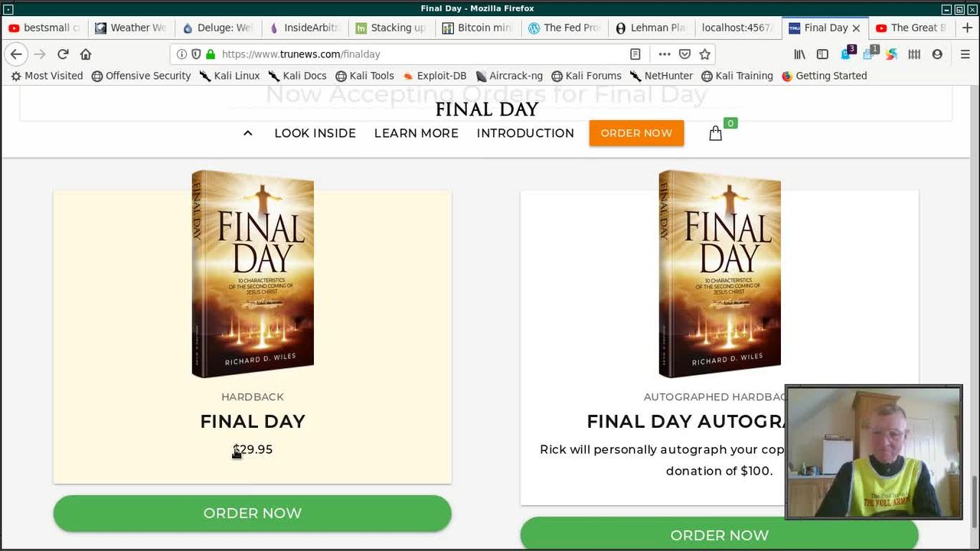Viewport: 980px width, 551px height.
Task: Open page actions three-dot menu
Action: click(664, 54)
